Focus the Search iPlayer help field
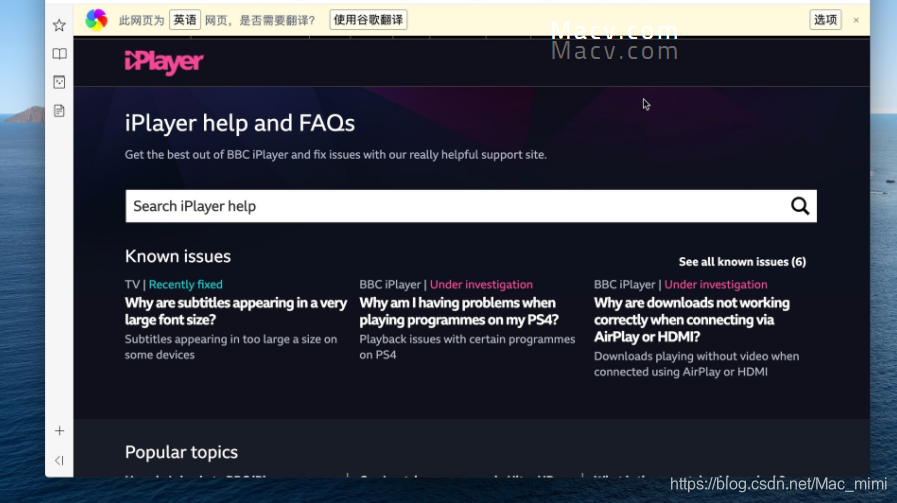897x503 pixels. [471, 206]
